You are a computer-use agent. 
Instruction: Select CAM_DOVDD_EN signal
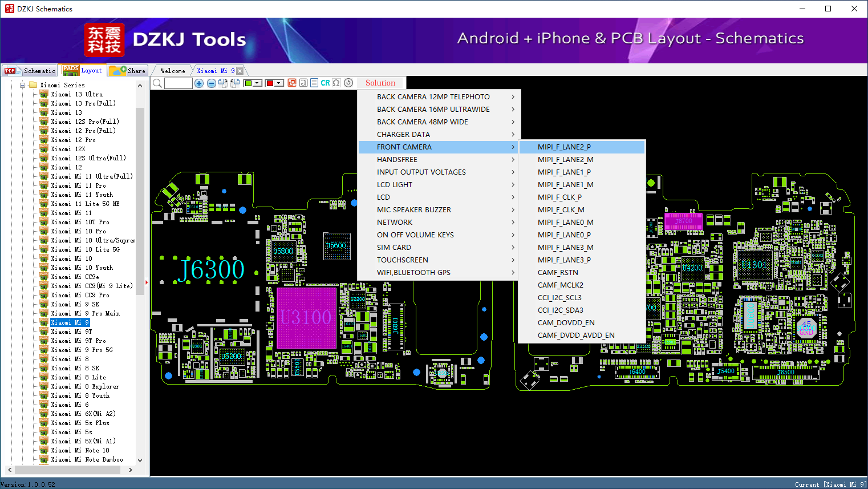(582, 323)
